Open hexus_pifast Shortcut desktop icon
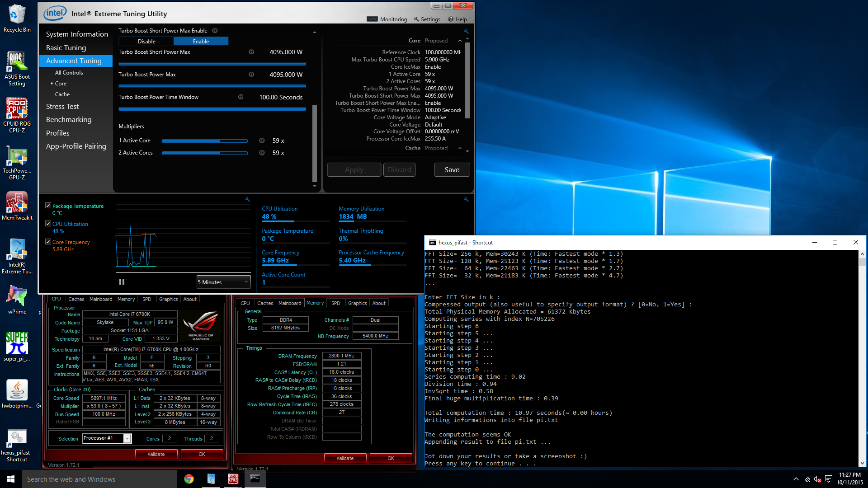Screen dimensions: 868x488 tap(17, 445)
